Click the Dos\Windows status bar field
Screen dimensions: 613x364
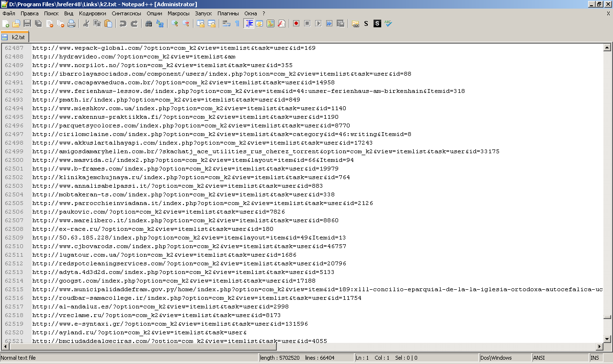504,358
